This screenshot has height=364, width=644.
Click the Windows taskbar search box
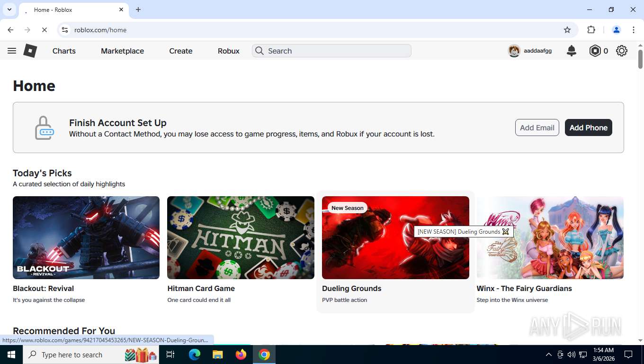(91, 355)
